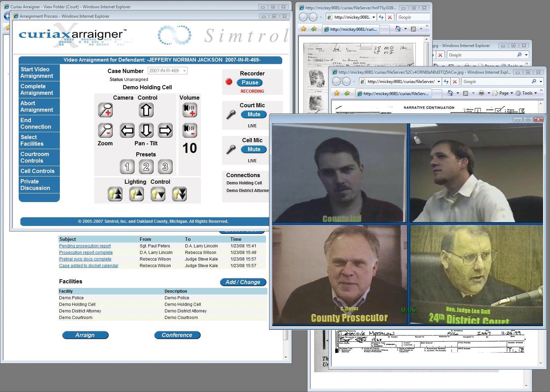
Task: Open Pretrial svcs docs complete link
Action: point(85,259)
